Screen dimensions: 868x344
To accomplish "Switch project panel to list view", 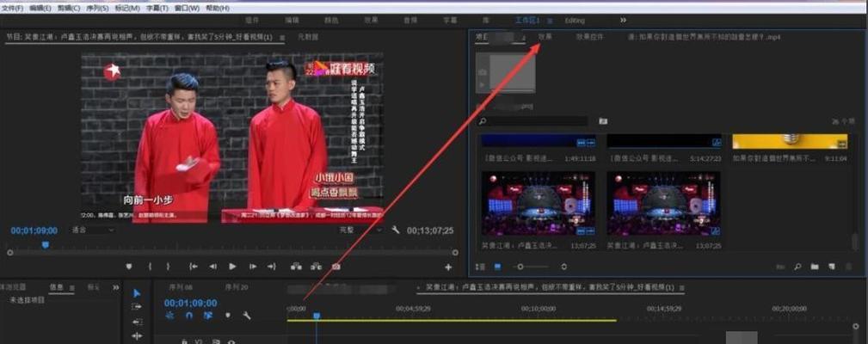I will [x=481, y=267].
